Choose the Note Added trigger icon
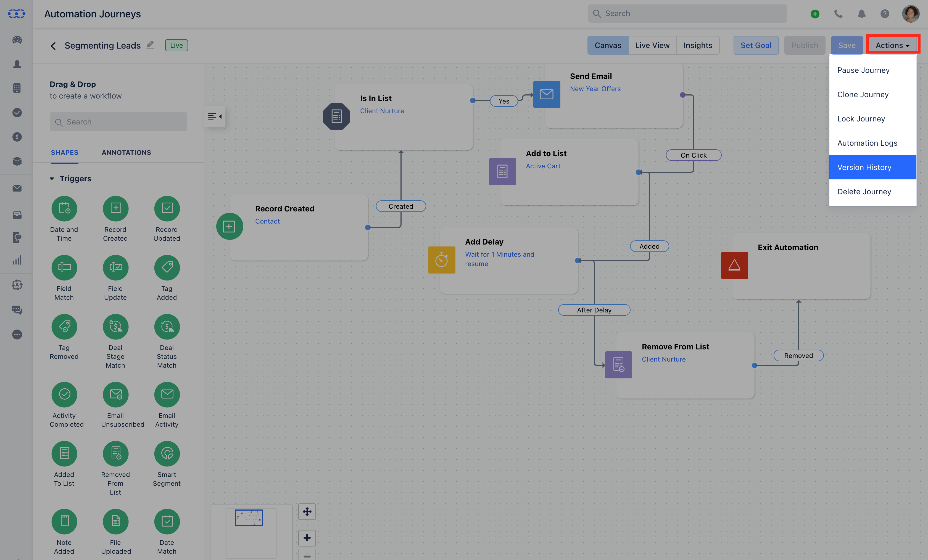928x560 pixels. [64, 521]
